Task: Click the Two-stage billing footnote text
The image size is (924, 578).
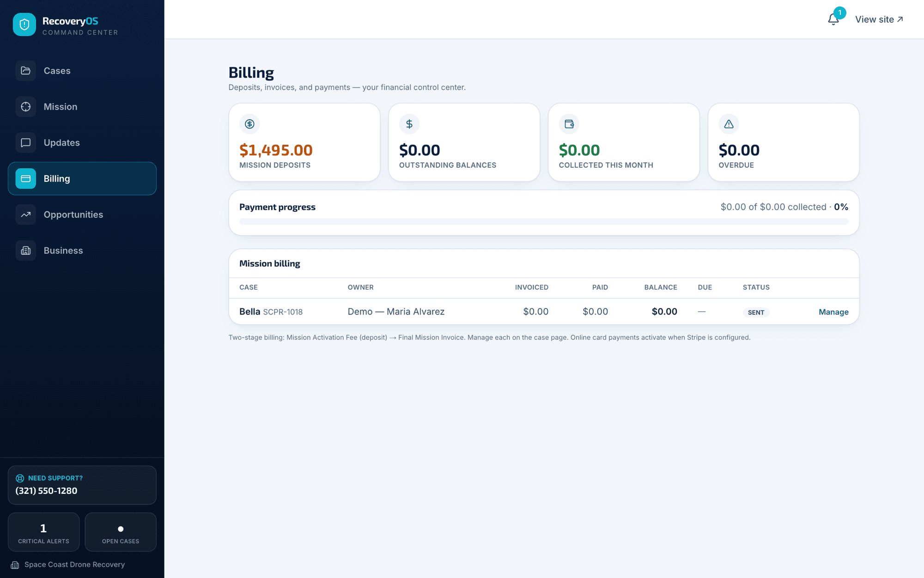Action: pyautogui.click(x=489, y=338)
